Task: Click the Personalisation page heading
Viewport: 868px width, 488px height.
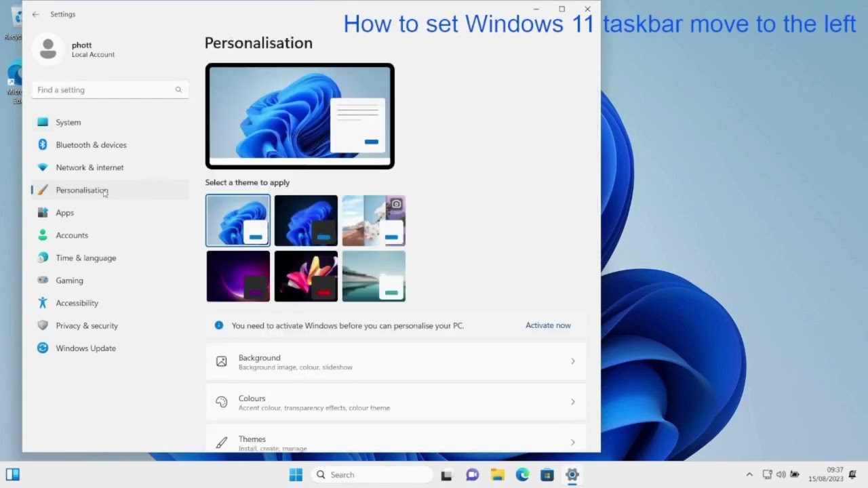Action: [258, 43]
